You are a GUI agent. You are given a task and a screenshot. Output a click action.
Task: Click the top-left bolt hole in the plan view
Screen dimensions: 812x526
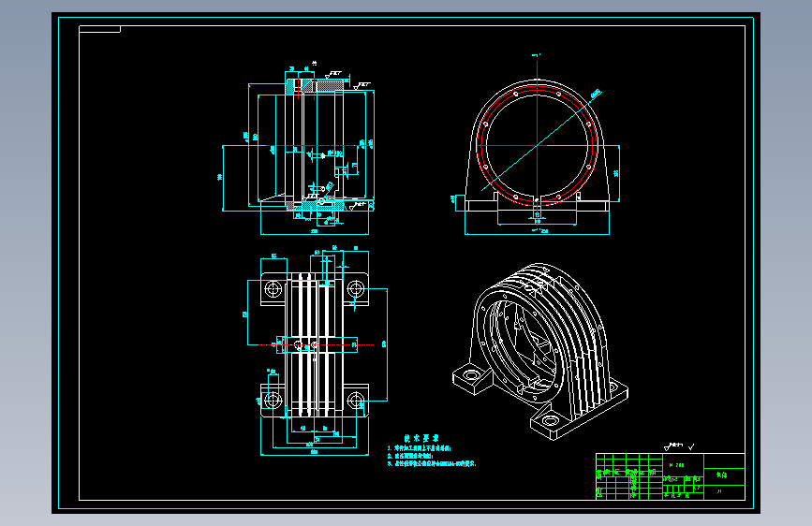273,289
